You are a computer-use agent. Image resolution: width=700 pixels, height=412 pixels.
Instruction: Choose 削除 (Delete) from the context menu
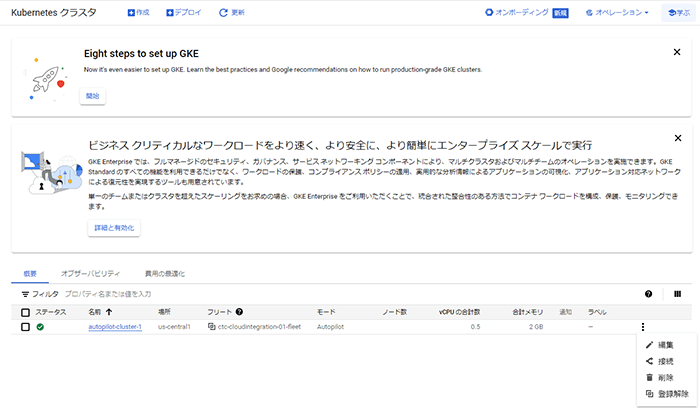[667, 378]
